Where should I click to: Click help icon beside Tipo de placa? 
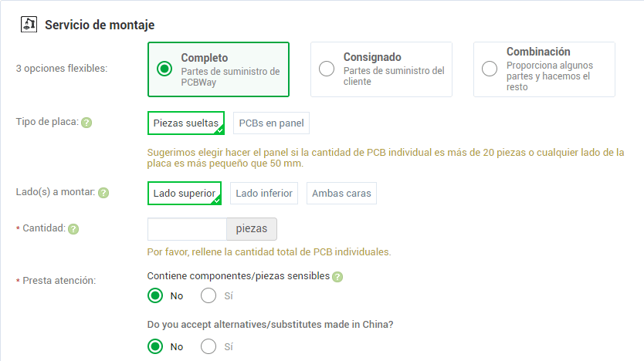click(86, 123)
